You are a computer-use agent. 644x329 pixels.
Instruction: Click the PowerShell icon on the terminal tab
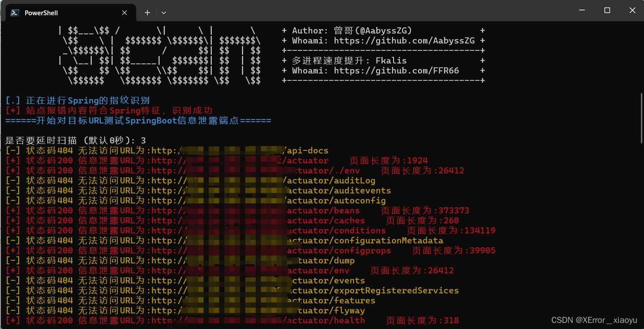14,13
